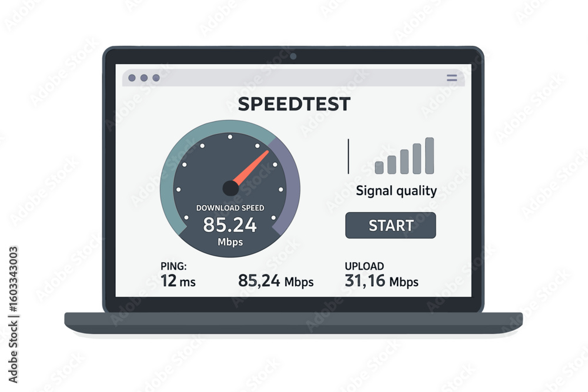Select the shortest signal quality bar

(x=379, y=168)
